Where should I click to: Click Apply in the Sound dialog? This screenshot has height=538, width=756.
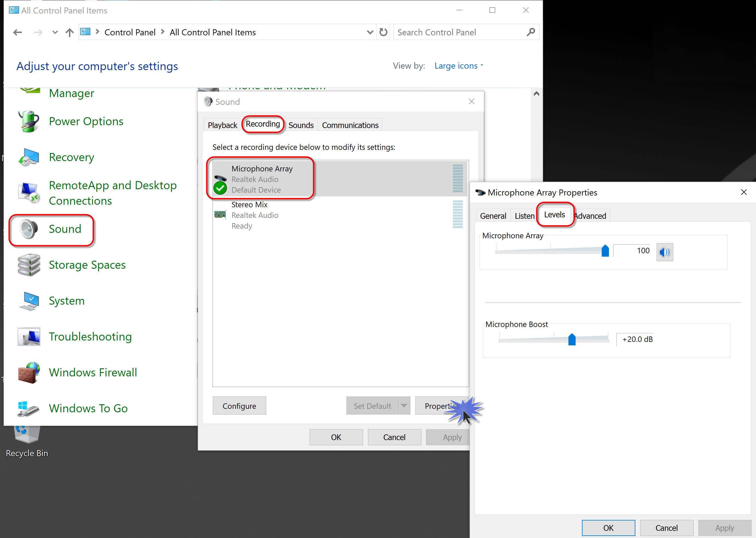(448, 437)
